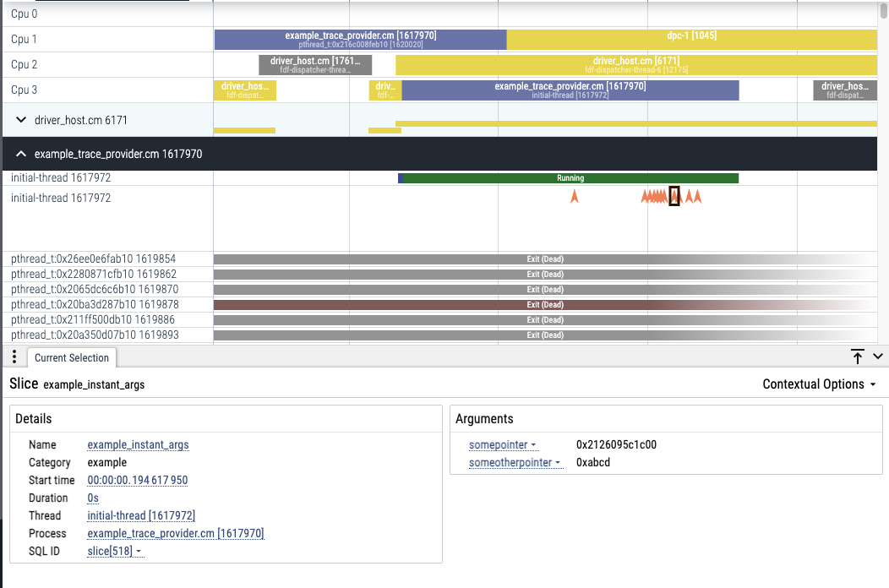The width and height of the screenshot is (889, 588).
Task: Follow the initial-thread [1617972] thread link
Action: point(139,515)
